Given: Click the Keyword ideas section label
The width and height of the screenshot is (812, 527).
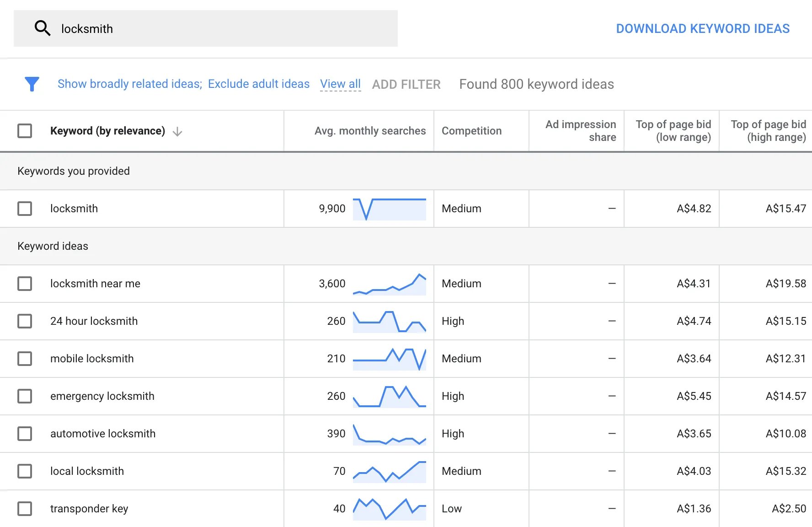Looking at the screenshot, I should 53,246.
